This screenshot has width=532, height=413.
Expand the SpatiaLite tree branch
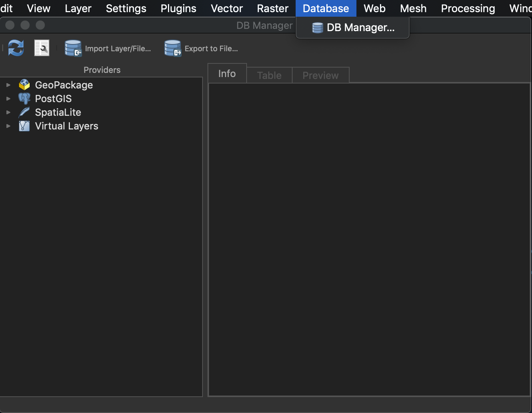[x=8, y=112]
